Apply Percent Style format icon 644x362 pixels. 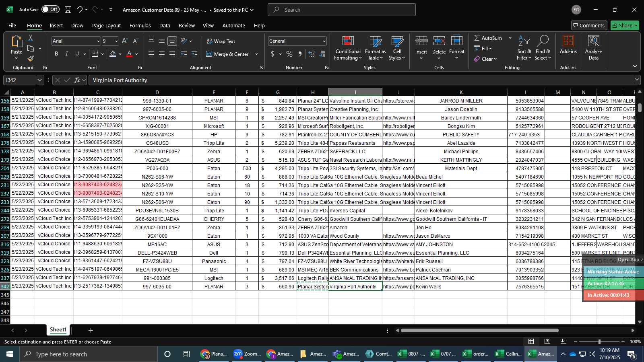coord(289,54)
